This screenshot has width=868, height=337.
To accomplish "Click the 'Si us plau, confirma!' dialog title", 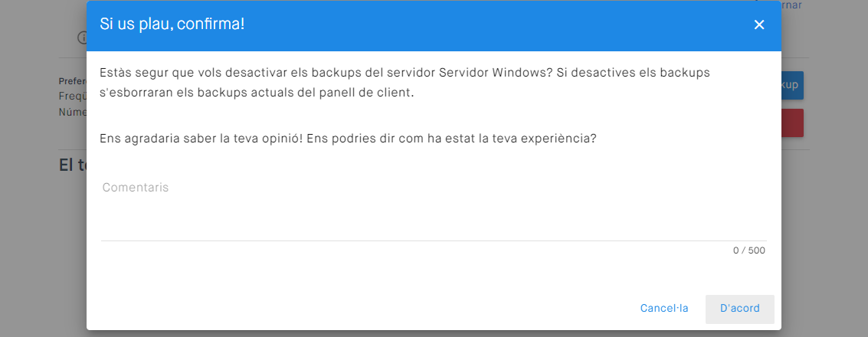I will (x=172, y=24).
